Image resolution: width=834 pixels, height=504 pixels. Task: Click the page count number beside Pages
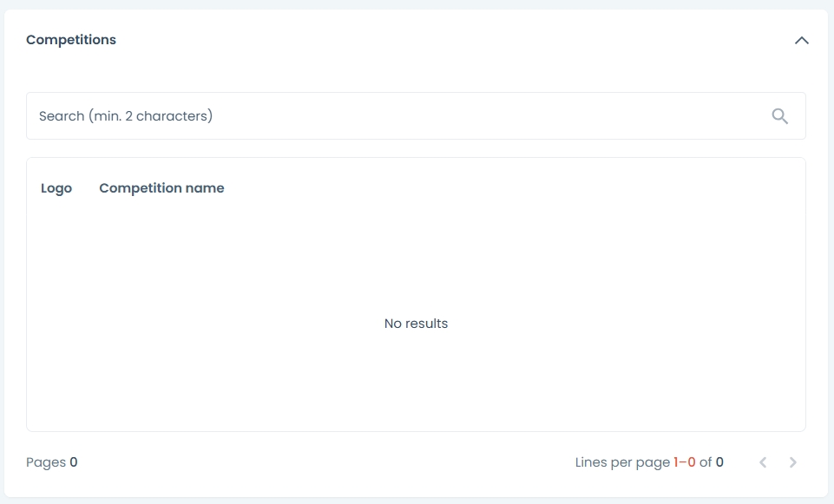(74, 462)
